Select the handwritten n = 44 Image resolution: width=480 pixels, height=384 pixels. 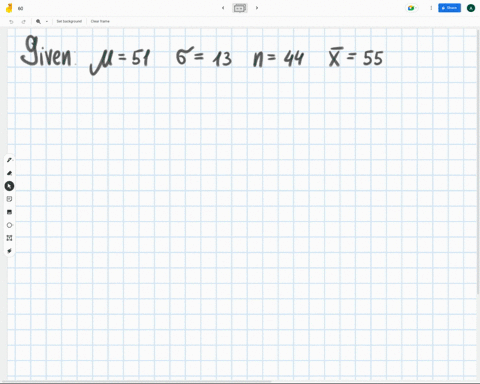[278, 58]
